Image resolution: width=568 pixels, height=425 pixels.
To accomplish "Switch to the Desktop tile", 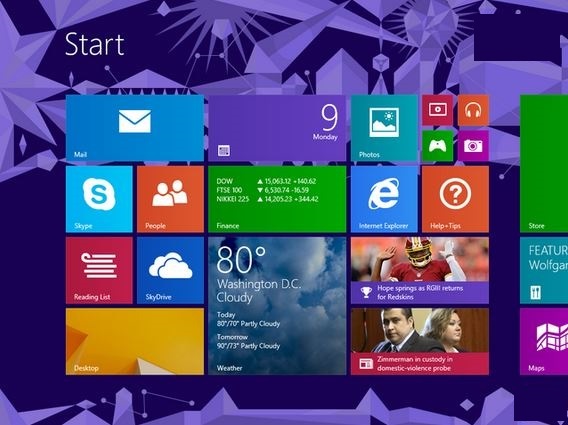I will 135,341.
